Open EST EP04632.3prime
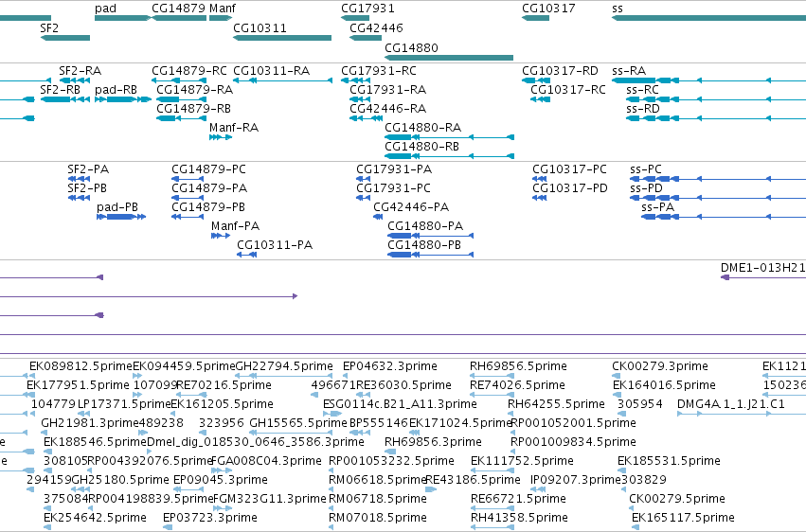This screenshot has height=532, width=806. click(390, 366)
